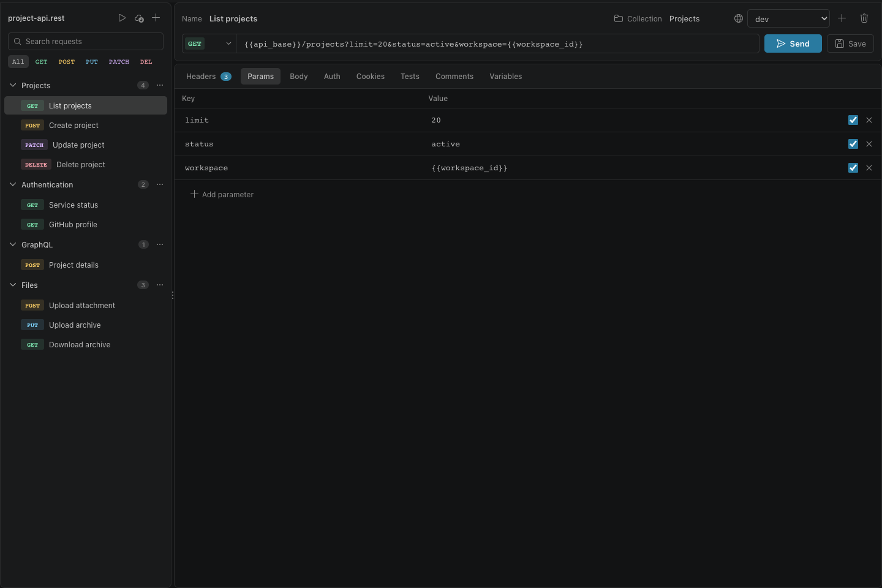
Task: Open more options for Projects collection
Action: [160, 85]
